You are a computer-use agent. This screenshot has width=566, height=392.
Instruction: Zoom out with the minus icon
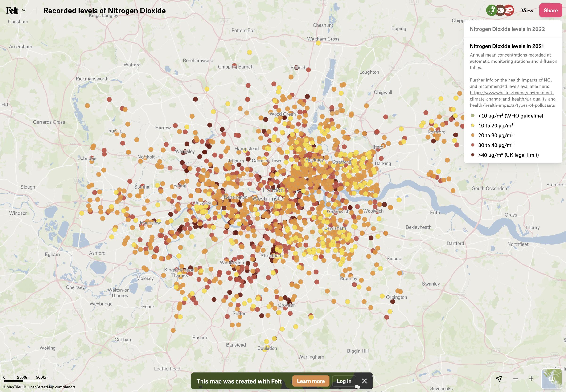516,379
